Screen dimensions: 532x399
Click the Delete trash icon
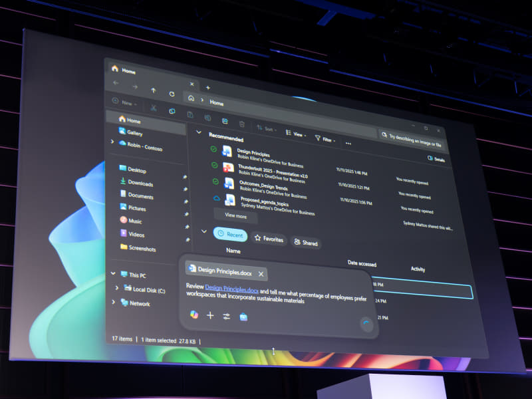[x=241, y=124]
